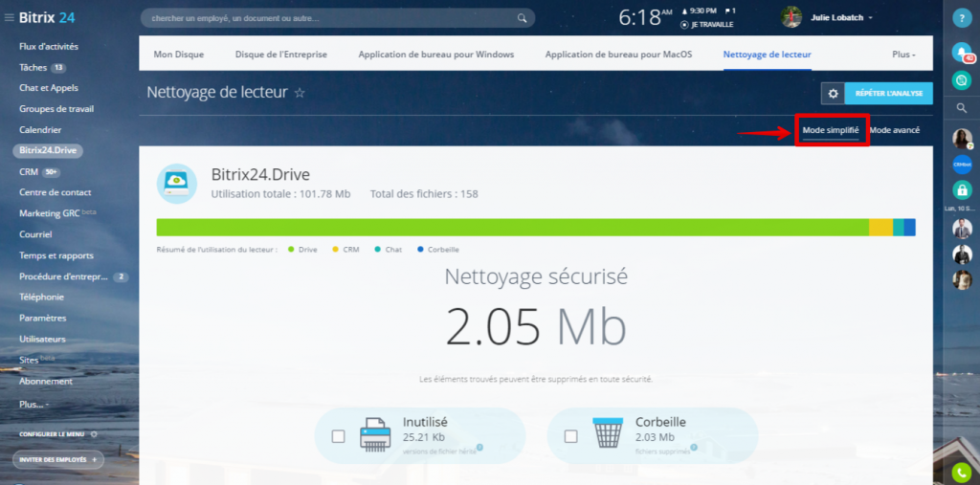Open the Mon Disque tab
The image size is (980, 485).
[x=179, y=55]
